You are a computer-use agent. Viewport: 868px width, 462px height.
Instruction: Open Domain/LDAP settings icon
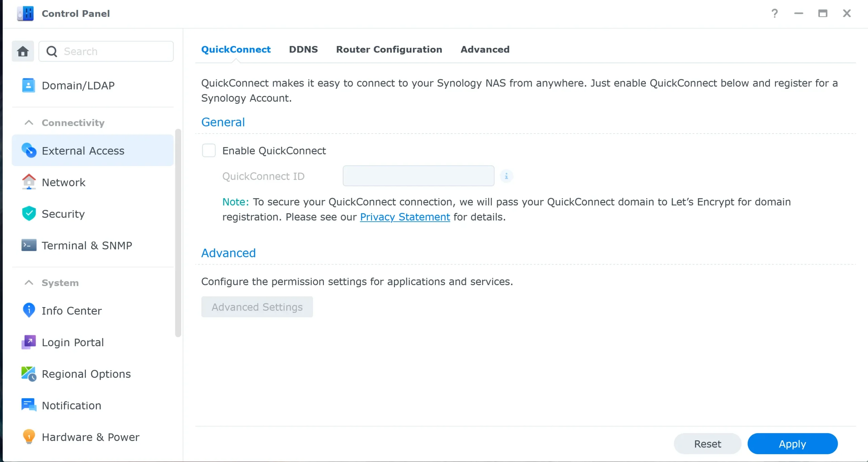(x=28, y=85)
